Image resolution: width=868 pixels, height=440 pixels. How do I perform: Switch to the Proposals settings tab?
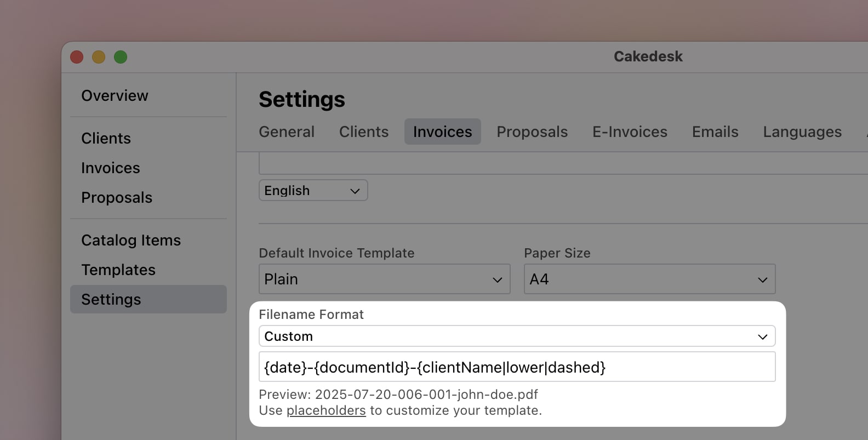point(532,132)
